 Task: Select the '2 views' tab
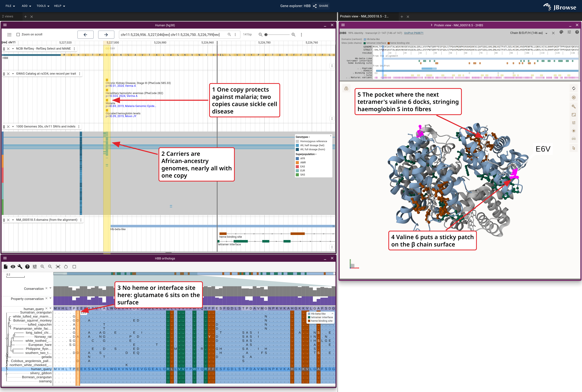point(8,16)
